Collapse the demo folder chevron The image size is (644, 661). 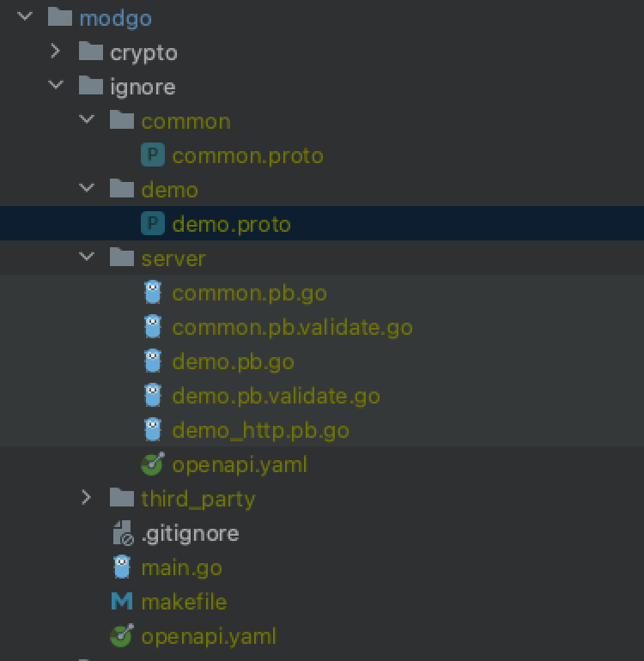pos(86,189)
